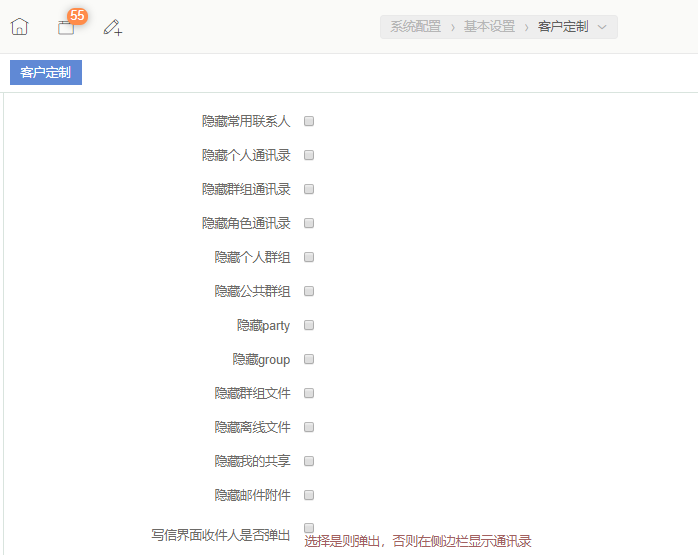This screenshot has height=555, width=698.
Task: Select 基本设置 in the breadcrumb
Action: click(489, 27)
